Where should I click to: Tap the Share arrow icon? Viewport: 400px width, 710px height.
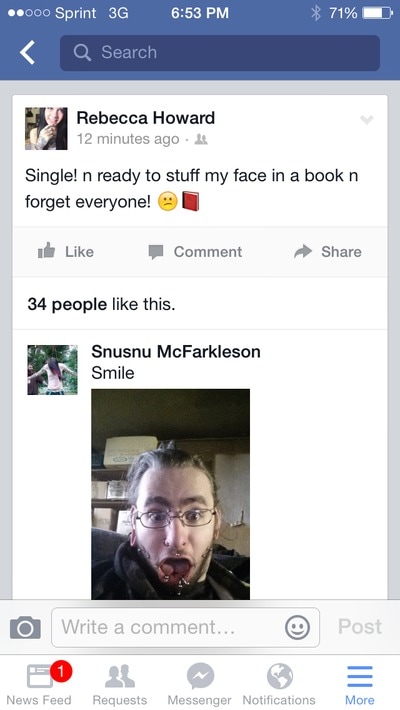303,251
